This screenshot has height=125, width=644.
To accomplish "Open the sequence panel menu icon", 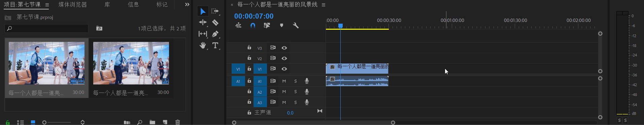I will click(324, 5).
